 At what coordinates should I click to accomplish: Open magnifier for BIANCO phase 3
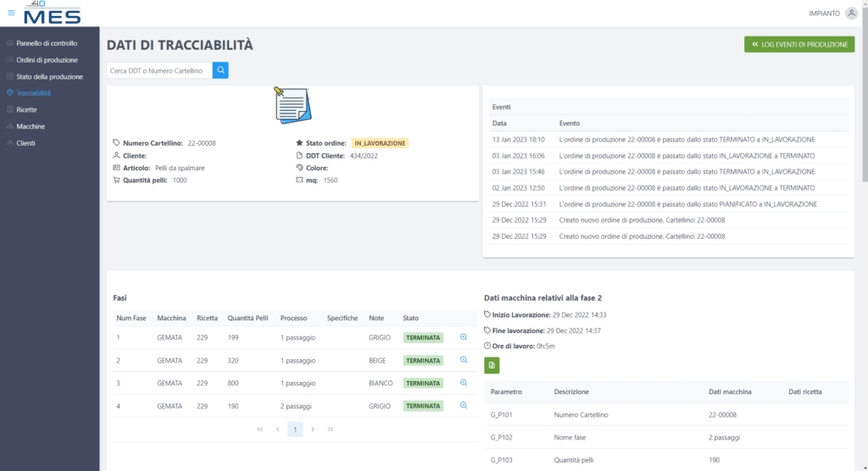[464, 382]
